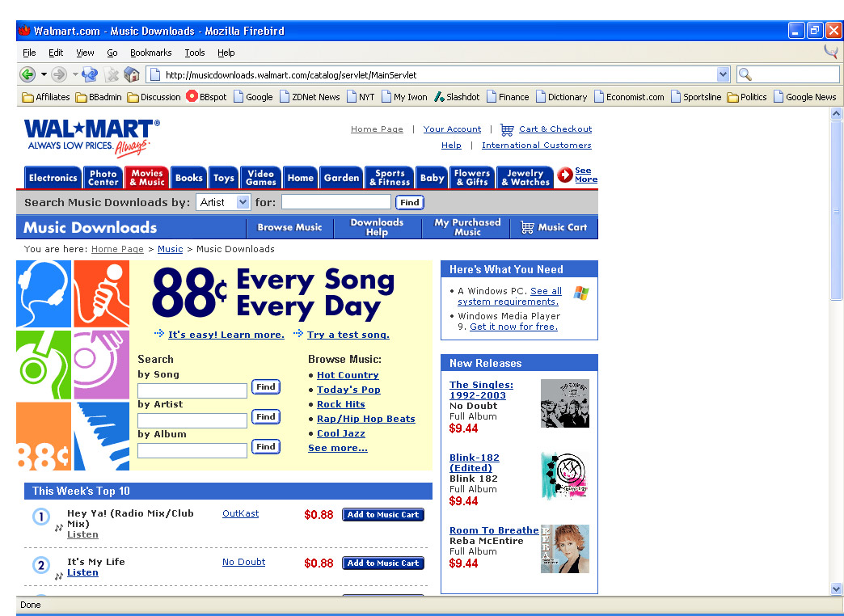Open the International Customers link
This screenshot has height=616, width=844.
pyautogui.click(x=537, y=146)
